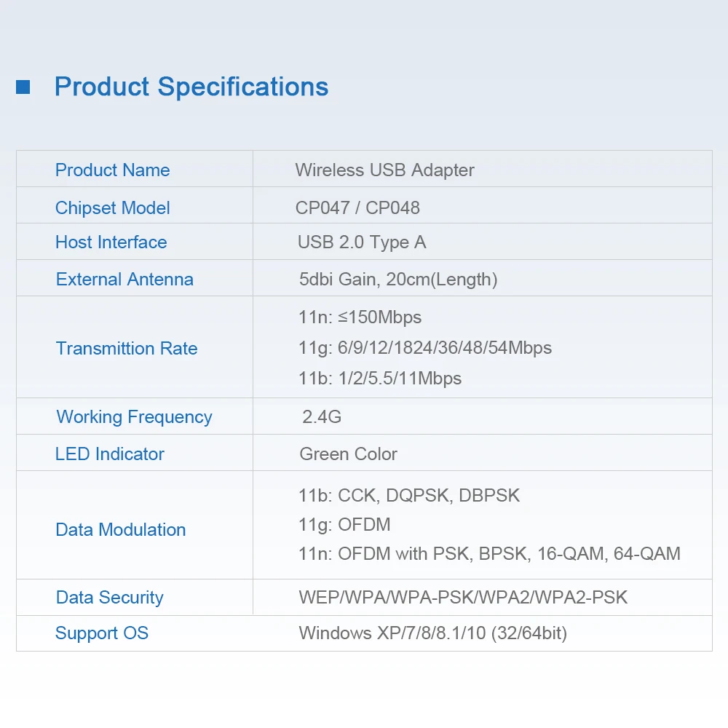This screenshot has width=728, height=728.
Task: Select the 11b 1/2/5.5/11Mbps line
Action: click(380, 379)
